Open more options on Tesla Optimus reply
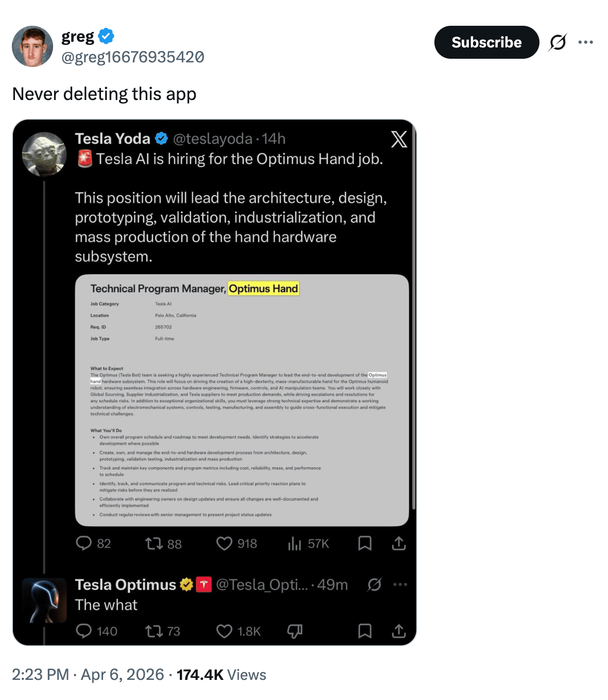This screenshot has width=608, height=700. click(x=400, y=585)
